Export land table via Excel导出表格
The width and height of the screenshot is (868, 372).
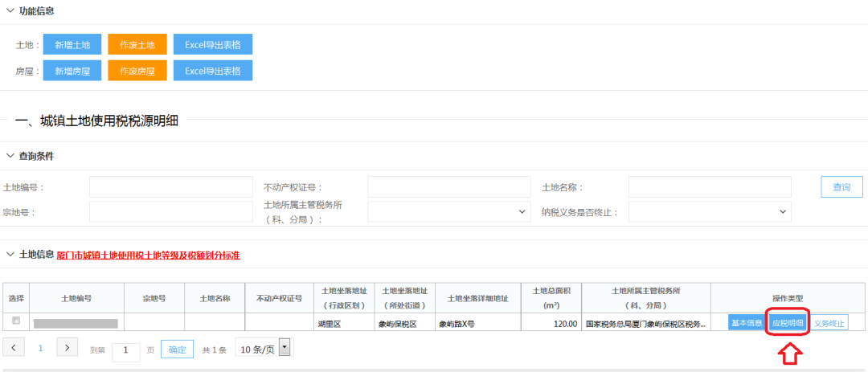[x=213, y=44]
